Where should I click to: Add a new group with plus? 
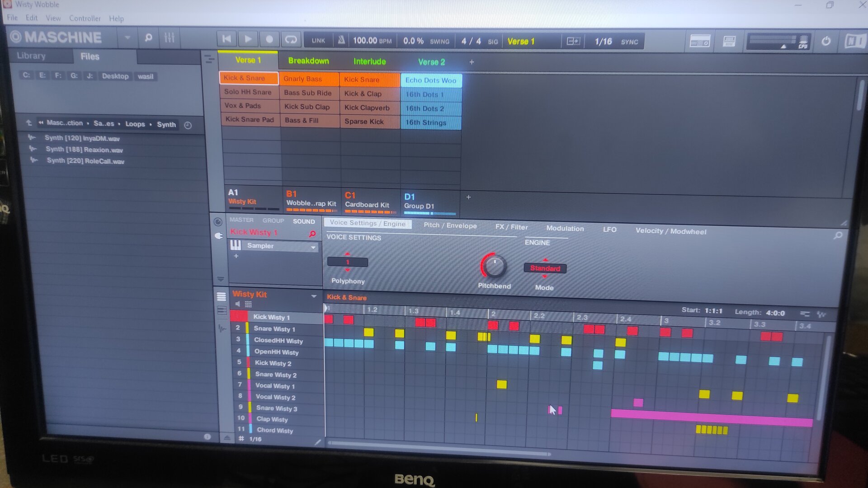point(468,197)
